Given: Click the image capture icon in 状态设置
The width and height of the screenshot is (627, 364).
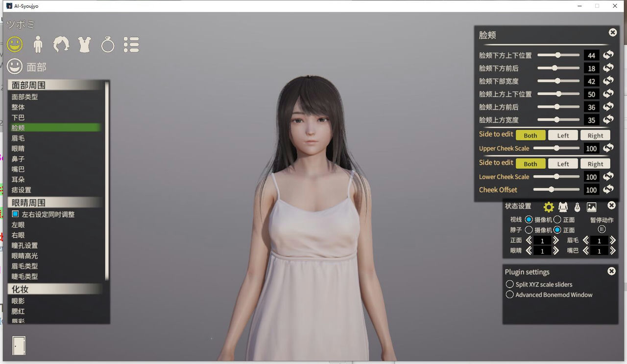Looking at the screenshot, I should pyautogui.click(x=592, y=207).
